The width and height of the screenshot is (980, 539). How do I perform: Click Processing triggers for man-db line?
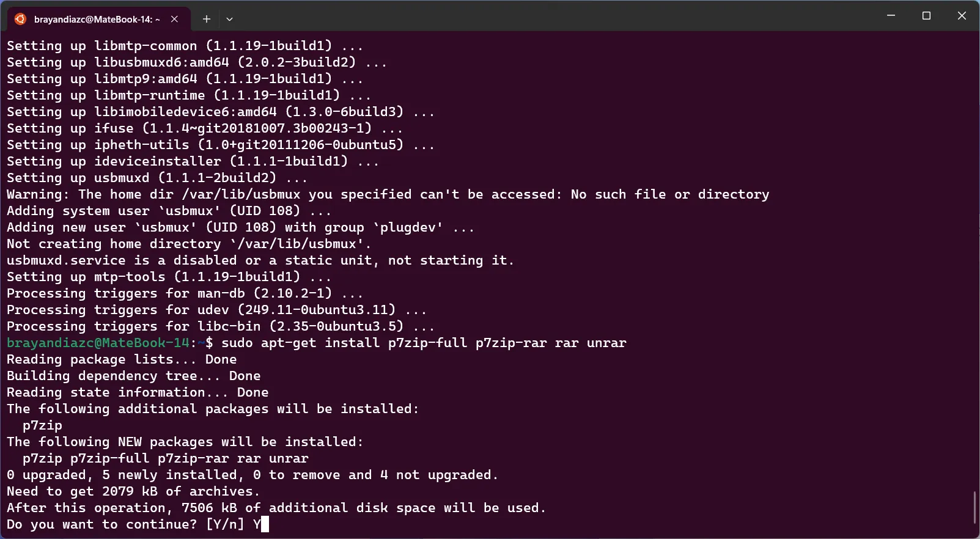[185, 293]
